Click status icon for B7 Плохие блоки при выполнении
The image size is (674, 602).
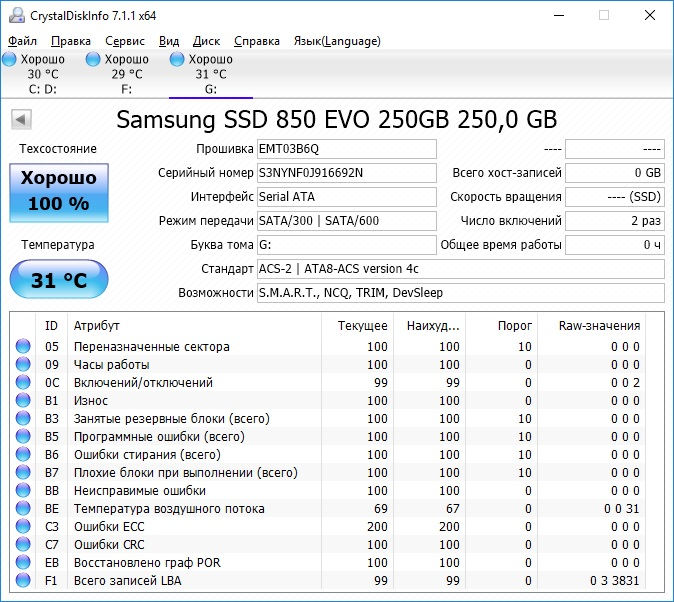tap(23, 473)
